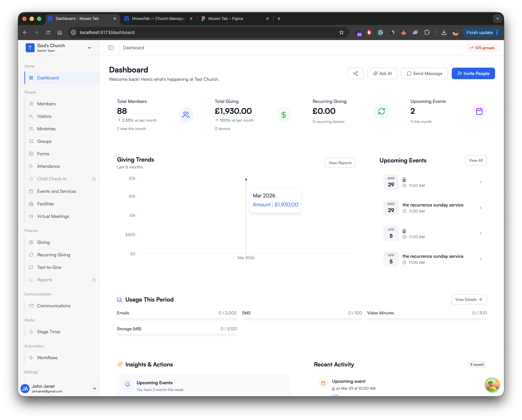Open Members in the sidebar
The width and height of the screenshot is (522, 420).
click(46, 104)
